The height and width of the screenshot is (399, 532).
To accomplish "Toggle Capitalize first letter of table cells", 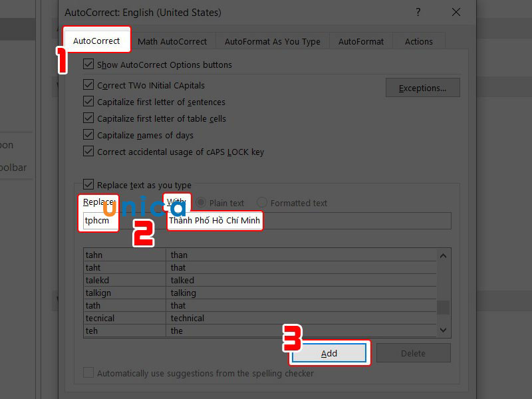I will tap(88, 118).
